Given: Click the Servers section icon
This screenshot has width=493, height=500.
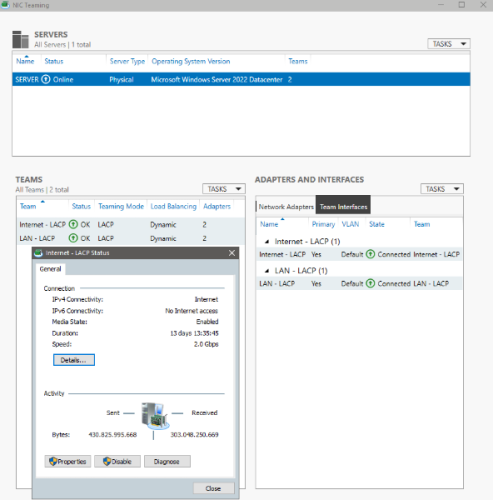Looking at the screenshot, I should (x=20, y=39).
